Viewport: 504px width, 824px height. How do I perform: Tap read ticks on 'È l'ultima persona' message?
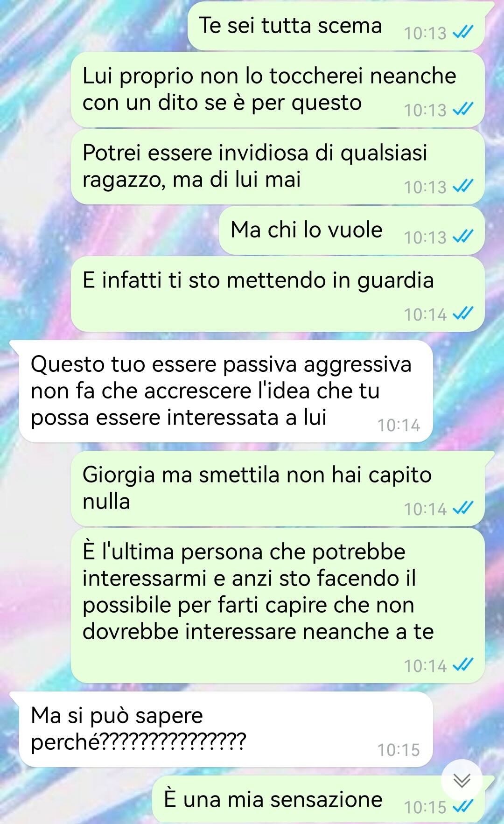463,664
